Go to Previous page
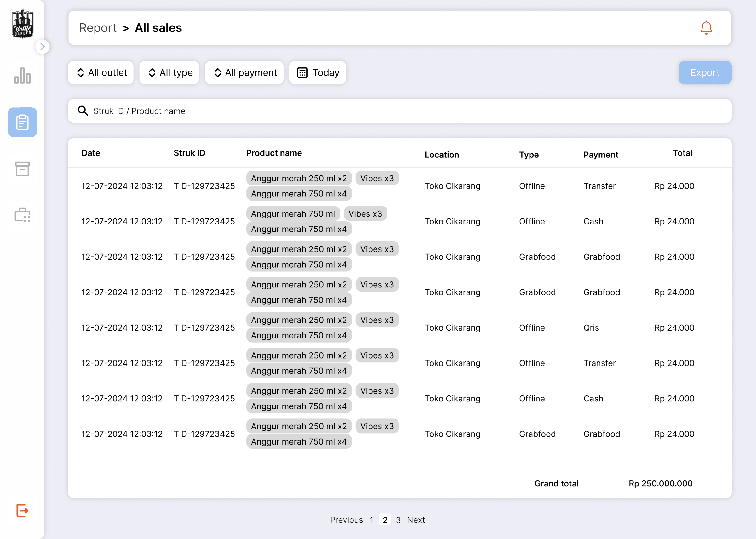 click(346, 520)
